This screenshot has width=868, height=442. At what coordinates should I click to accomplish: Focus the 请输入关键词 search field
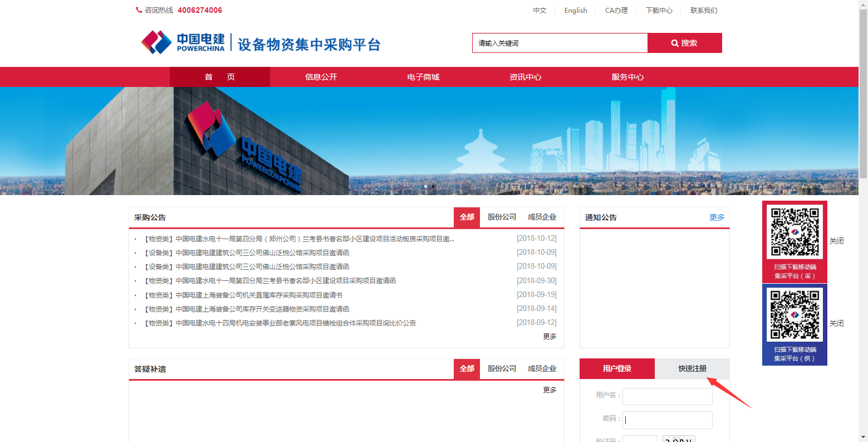560,43
